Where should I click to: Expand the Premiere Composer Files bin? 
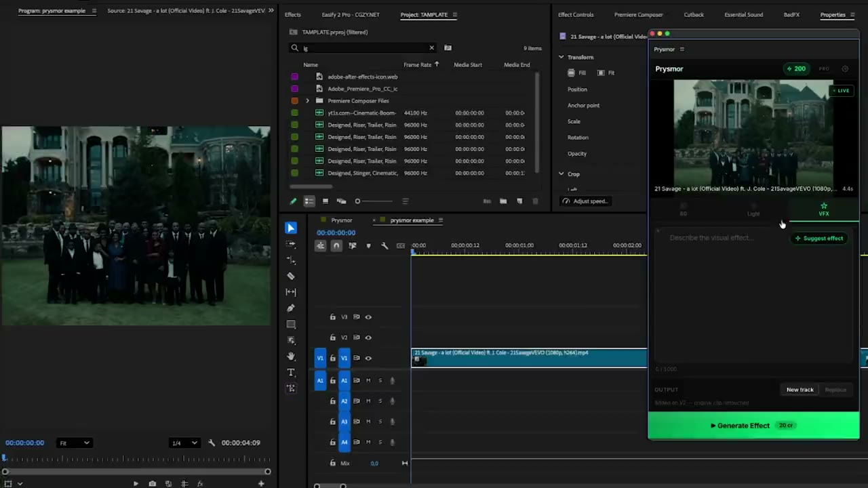pos(307,101)
